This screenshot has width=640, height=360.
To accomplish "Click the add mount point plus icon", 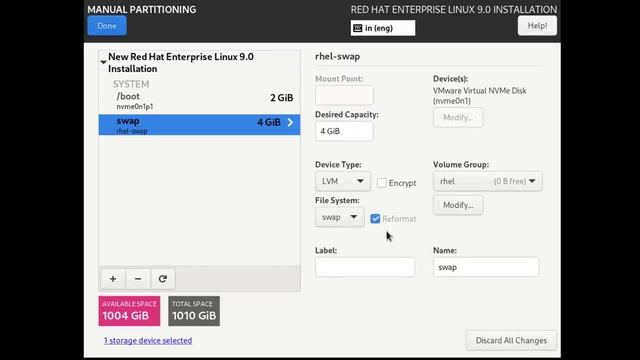I will pyautogui.click(x=113, y=279).
